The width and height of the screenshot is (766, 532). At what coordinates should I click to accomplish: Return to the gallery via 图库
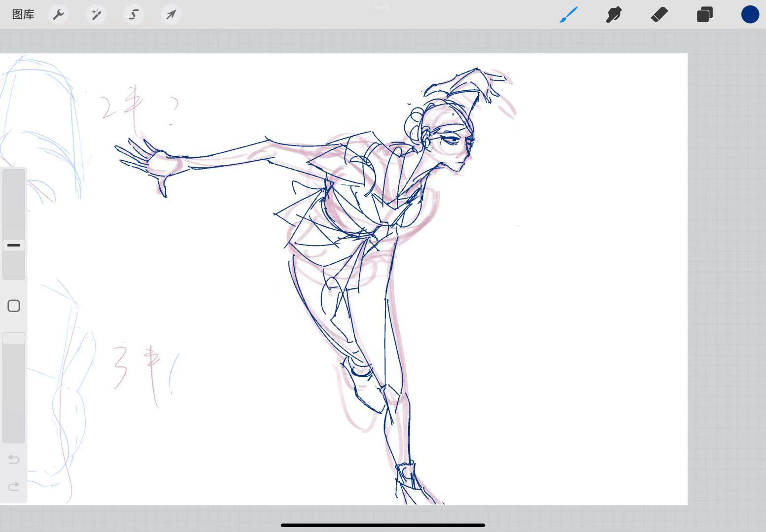(x=23, y=15)
